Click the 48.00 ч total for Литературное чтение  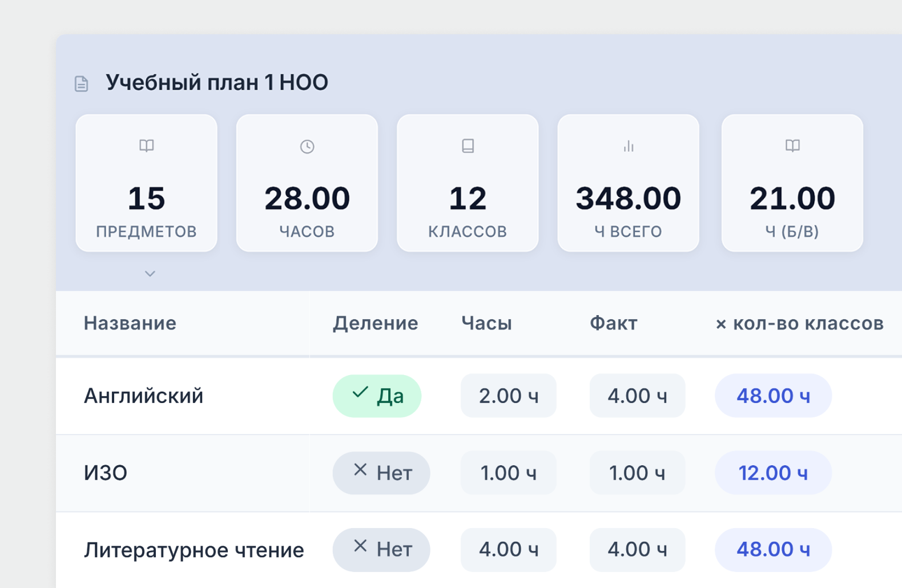[x=774, y=549]
